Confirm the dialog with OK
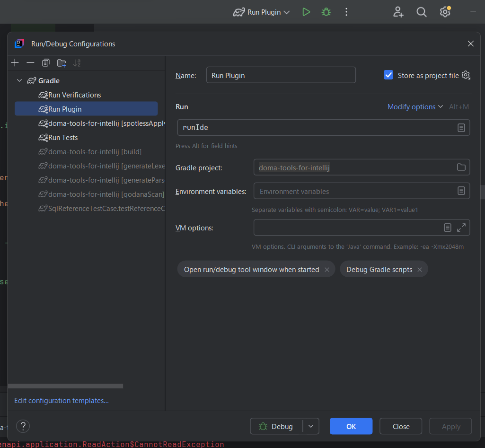Image resolution: width=485 pixels, height=448 pixels. click(x=351, y=426)
